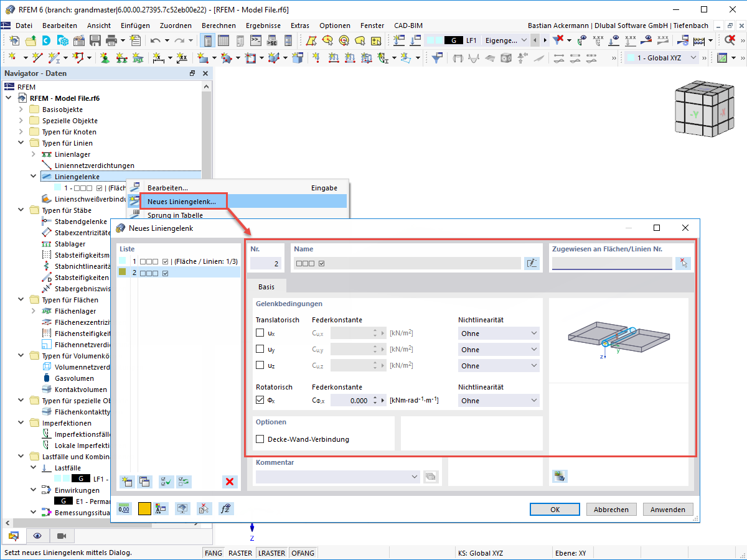This screenshot has height=560, width=747.
Task: Click the eye display tab icon in navigator
Action: click(37, 535)
